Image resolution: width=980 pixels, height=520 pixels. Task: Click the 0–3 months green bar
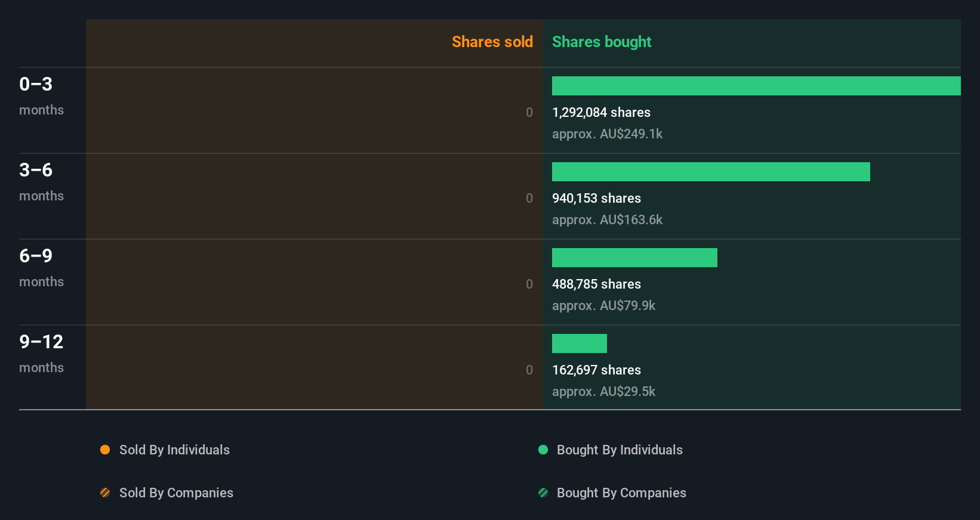point(756,86)
